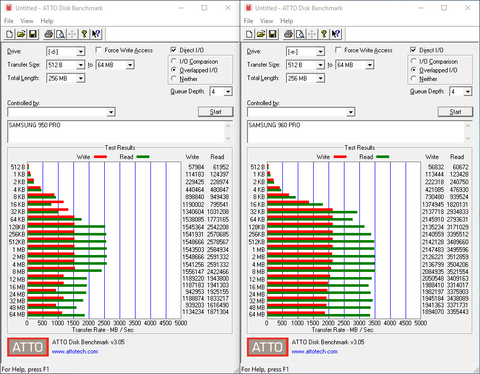Click the context help arrow icon in left window
Screen dimensions: 480x374
tap(96, 34)
